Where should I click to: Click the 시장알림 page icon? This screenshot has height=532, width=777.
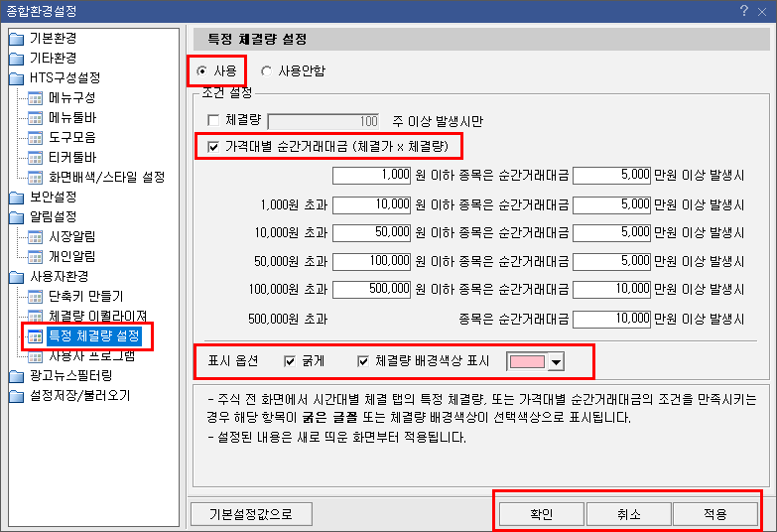pos(35,237)
